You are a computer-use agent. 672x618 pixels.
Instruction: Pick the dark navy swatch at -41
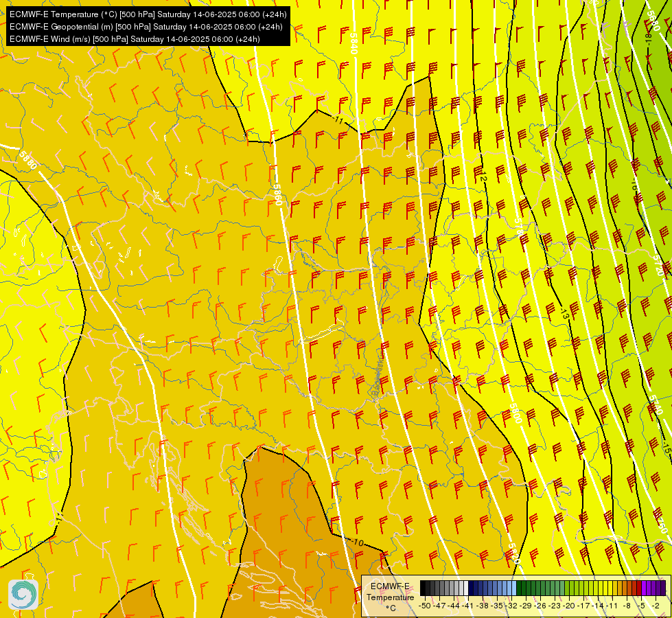tap(471, 588)
